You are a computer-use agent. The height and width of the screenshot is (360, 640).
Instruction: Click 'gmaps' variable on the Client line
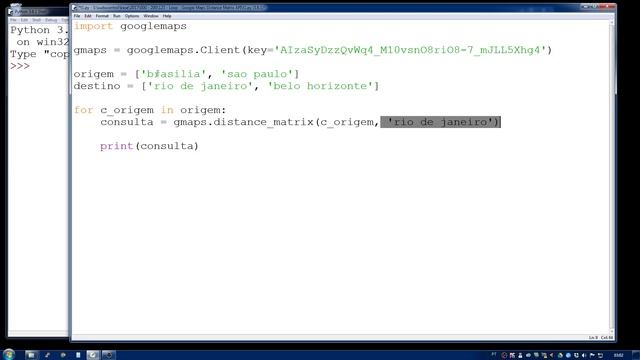[x=90, y=51]
